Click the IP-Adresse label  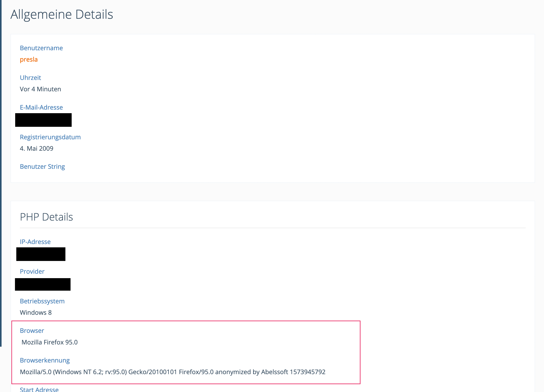coord(35,242)
